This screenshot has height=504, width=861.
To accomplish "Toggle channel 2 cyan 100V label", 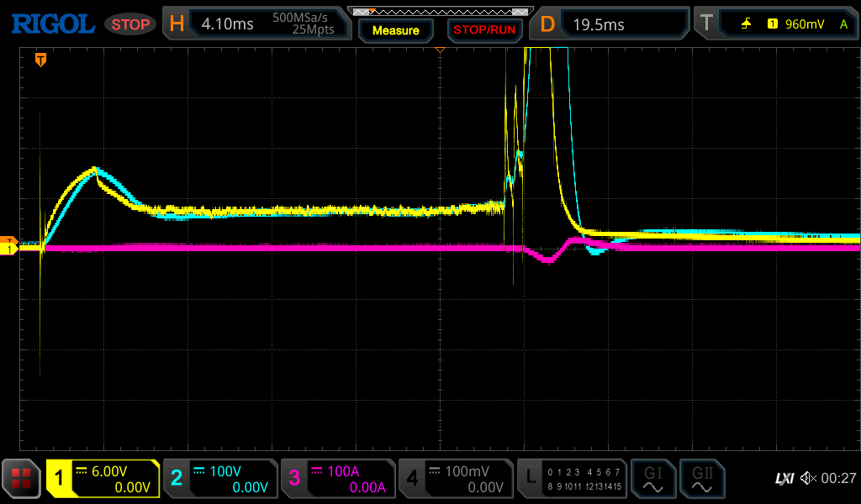I will click(219, 479).
